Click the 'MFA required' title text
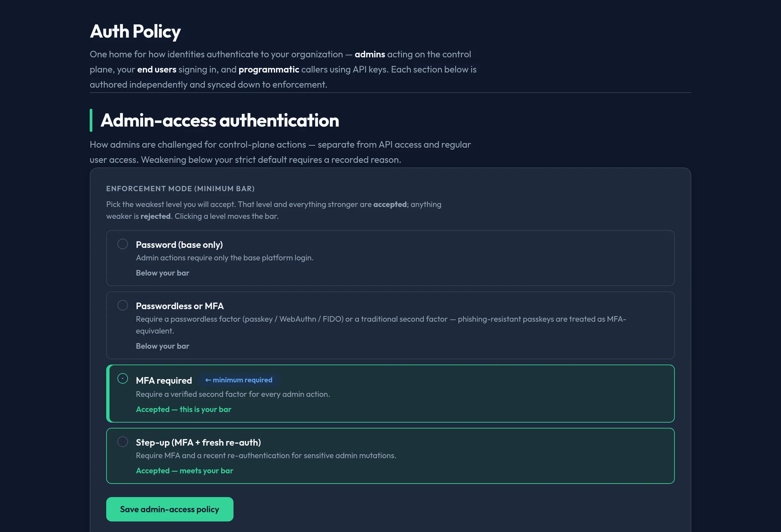 coord(164,380)
